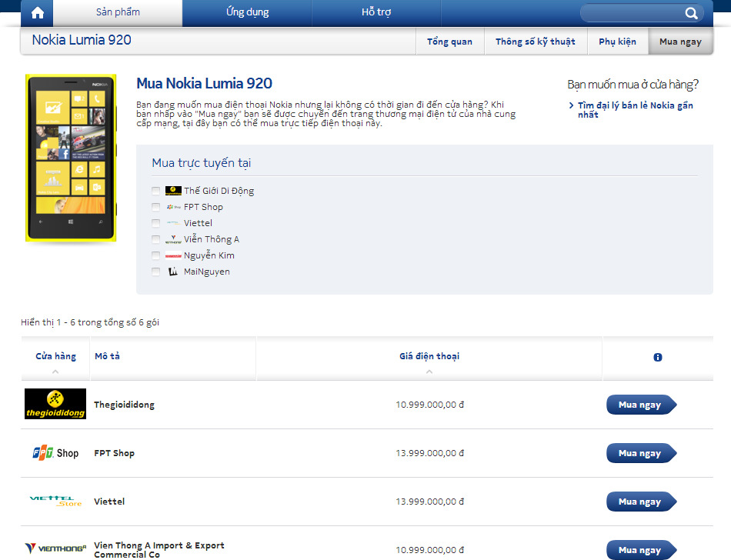The height and width of the screenshot is (560, 731).
Task: Click the Giá điện thoại header text
Action: (x=429, y=356)
